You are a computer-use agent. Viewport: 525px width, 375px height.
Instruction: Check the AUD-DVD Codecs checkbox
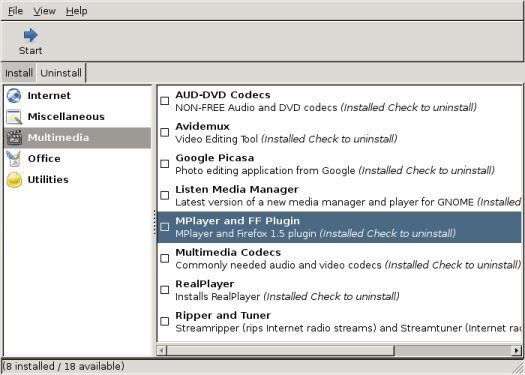coord(165,101)
